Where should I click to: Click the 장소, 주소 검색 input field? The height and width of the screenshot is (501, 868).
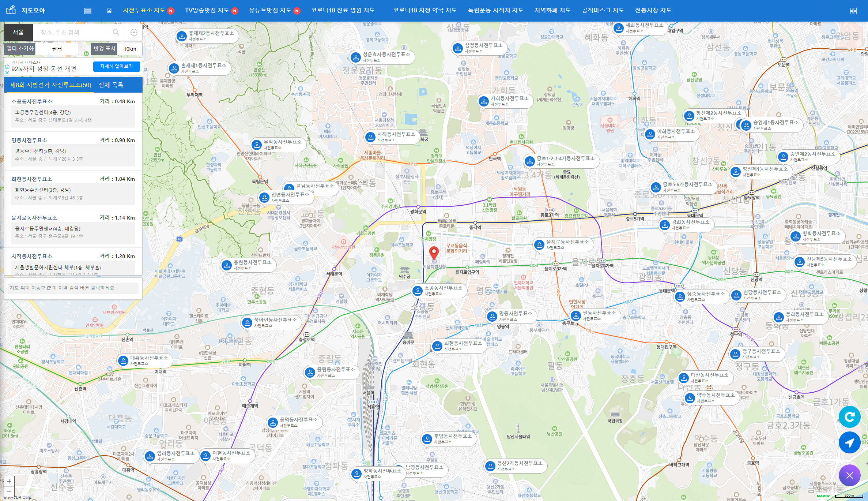point(73,32)
